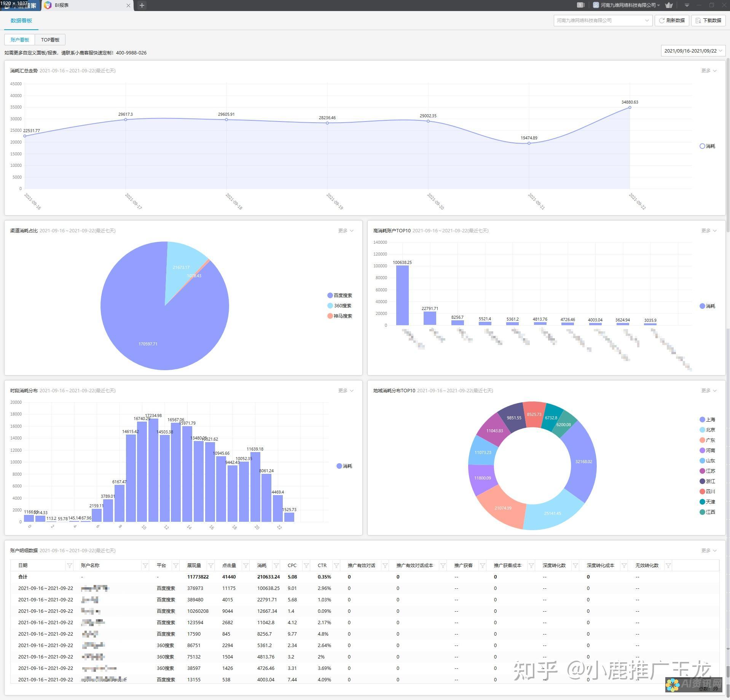The height and width of the screenshot is (700, 730).
Task: Click the filter funnel next to 消耗 header
Action: (x=276, y=566)
